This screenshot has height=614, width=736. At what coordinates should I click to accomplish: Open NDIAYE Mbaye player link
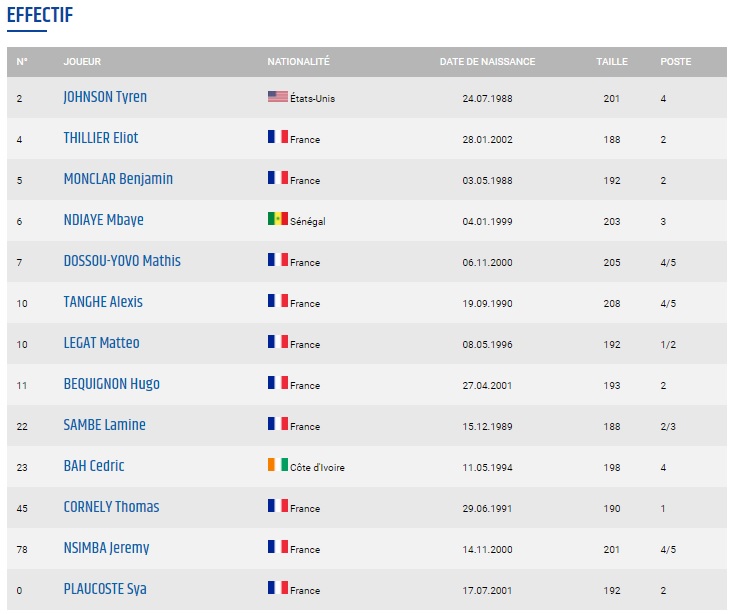pos(103,220)
